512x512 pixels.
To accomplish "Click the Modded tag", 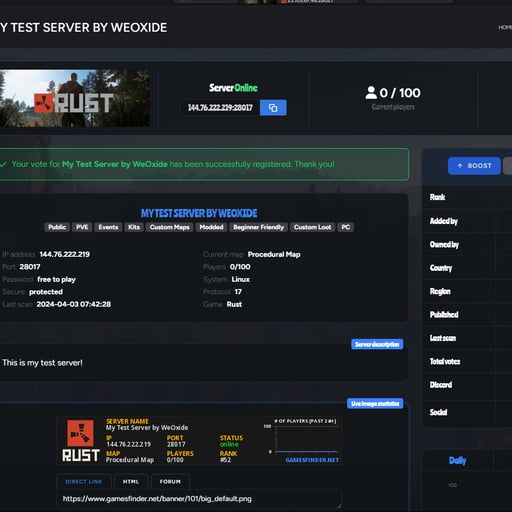I will [211, 227].
